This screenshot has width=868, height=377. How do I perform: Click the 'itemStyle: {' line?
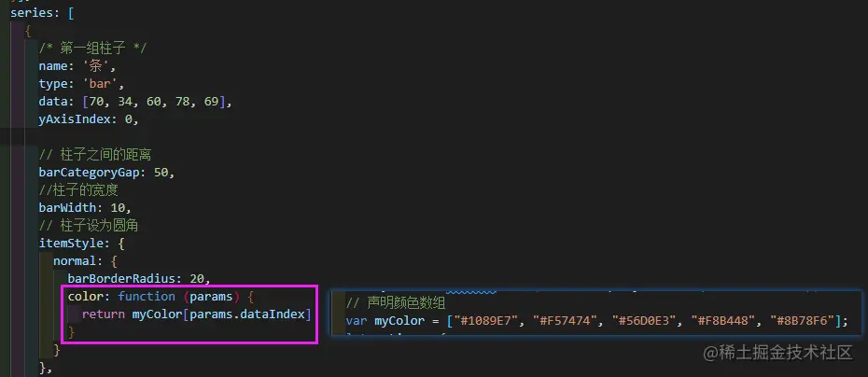(x=82, y=243)
